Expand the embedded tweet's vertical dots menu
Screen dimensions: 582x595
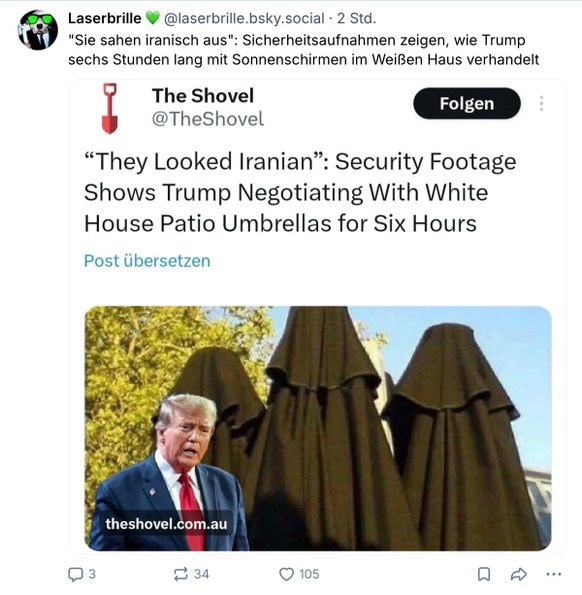pos(541,103)
